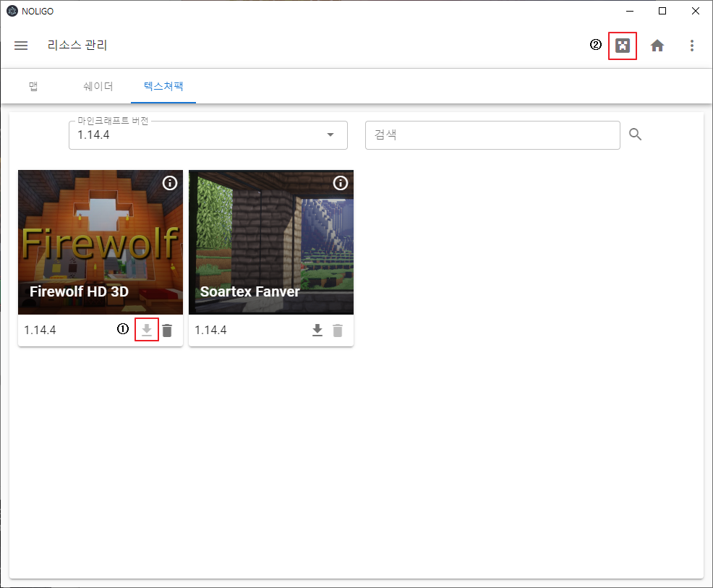Open the Firewolf HD 3D thumbnail
The image size is (713, 588).
click(101, 242)
